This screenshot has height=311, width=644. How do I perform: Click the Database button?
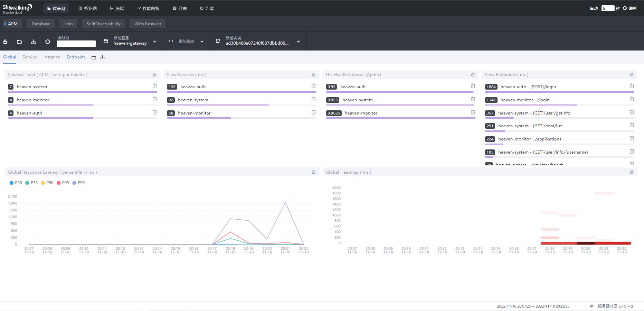41,24
